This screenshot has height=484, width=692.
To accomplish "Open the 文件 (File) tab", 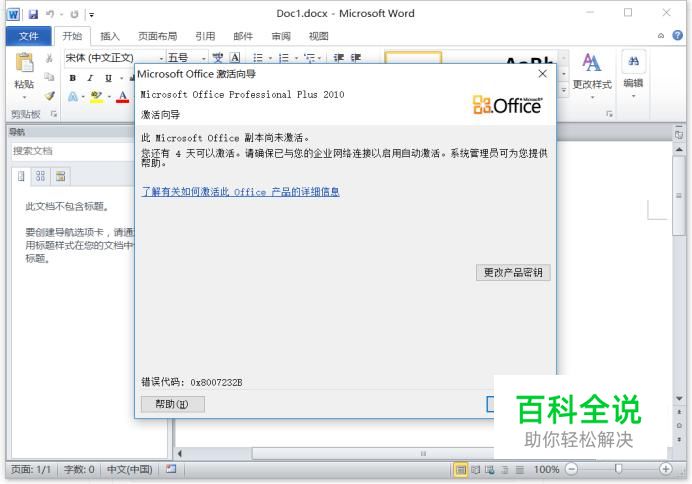I will click(x=29, y=36).
